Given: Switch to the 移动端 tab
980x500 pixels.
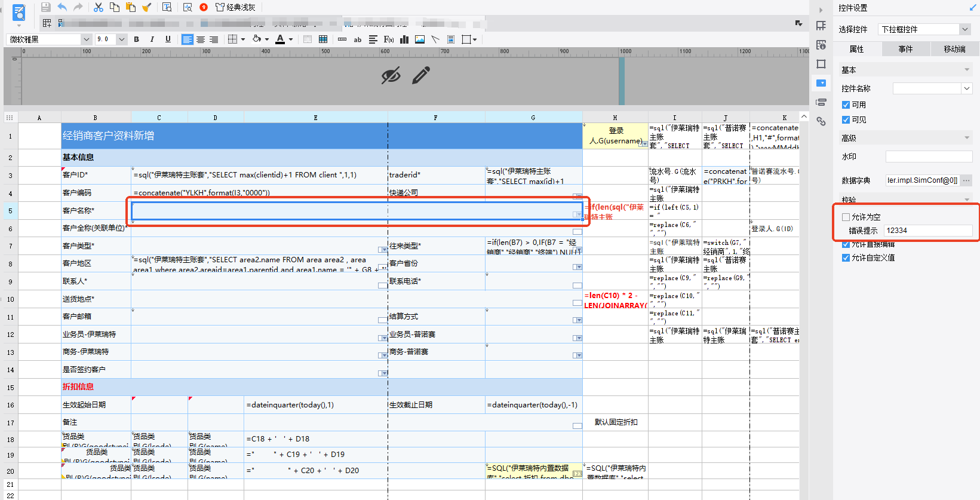Looking at the screenshot, I should point(954,49).
